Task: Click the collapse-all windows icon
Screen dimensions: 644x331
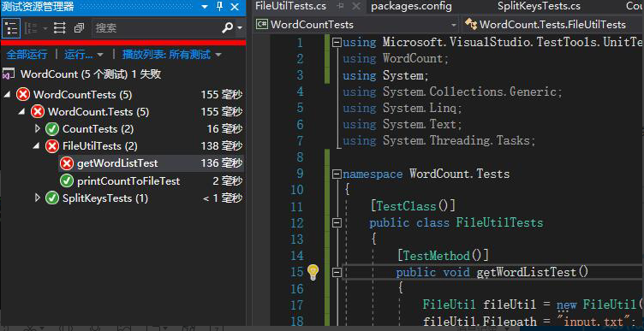Action: (79, 28)
